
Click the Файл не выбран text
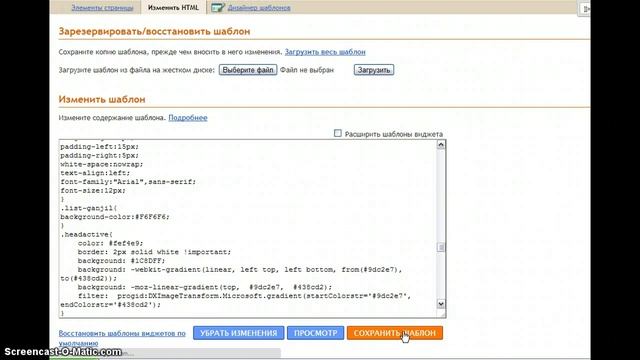coord(307,70)
